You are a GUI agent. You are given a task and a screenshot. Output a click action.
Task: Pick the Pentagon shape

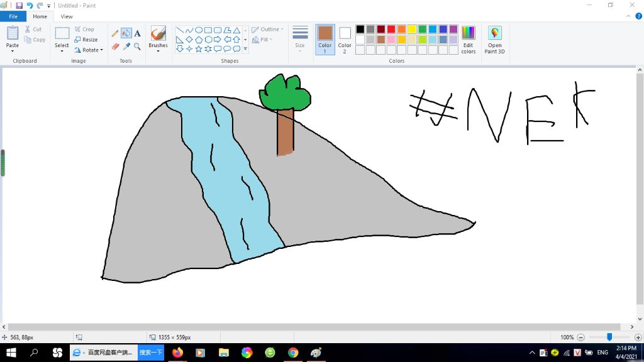(198, 40)
